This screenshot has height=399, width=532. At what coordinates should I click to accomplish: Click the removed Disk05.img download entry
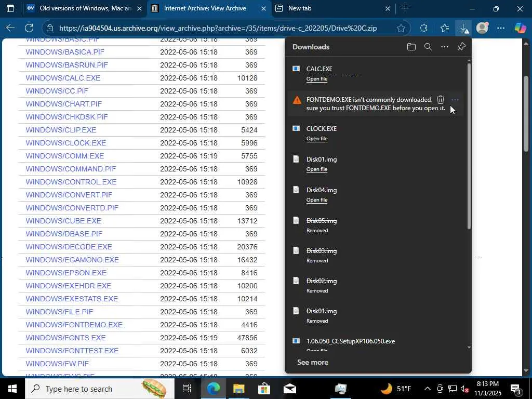(x=375, y=225)
